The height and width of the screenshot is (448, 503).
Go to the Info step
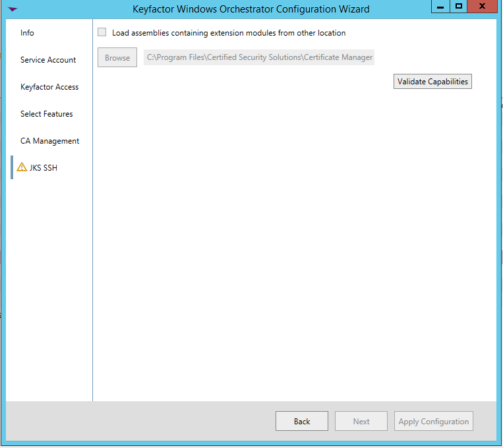(x=27, y=33)
